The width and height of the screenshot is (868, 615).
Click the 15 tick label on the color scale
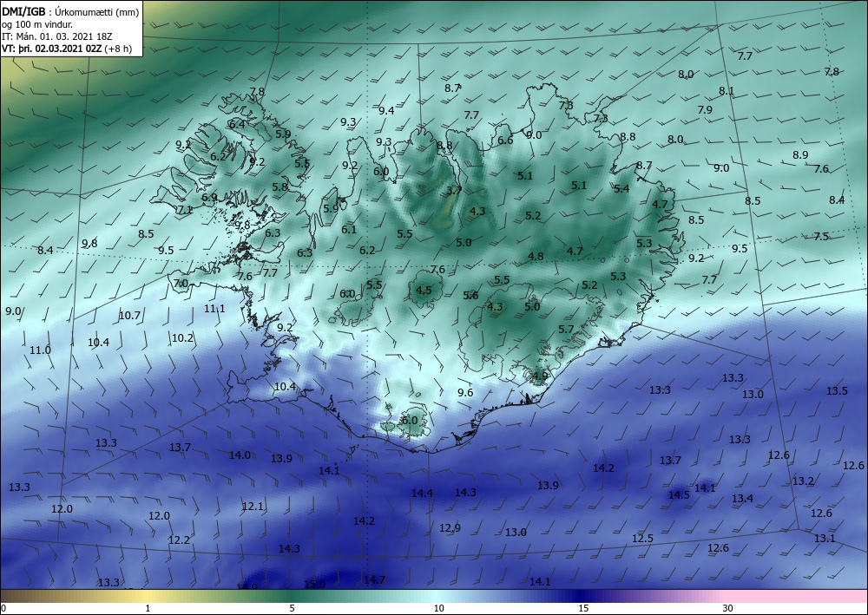coord(583,609)
